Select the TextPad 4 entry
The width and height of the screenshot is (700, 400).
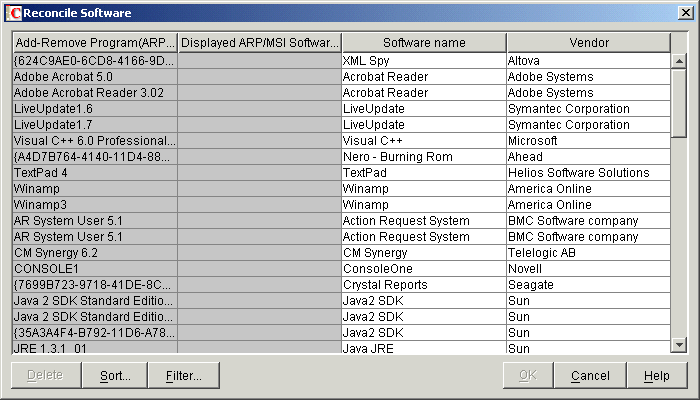click(x=95, y=173)
